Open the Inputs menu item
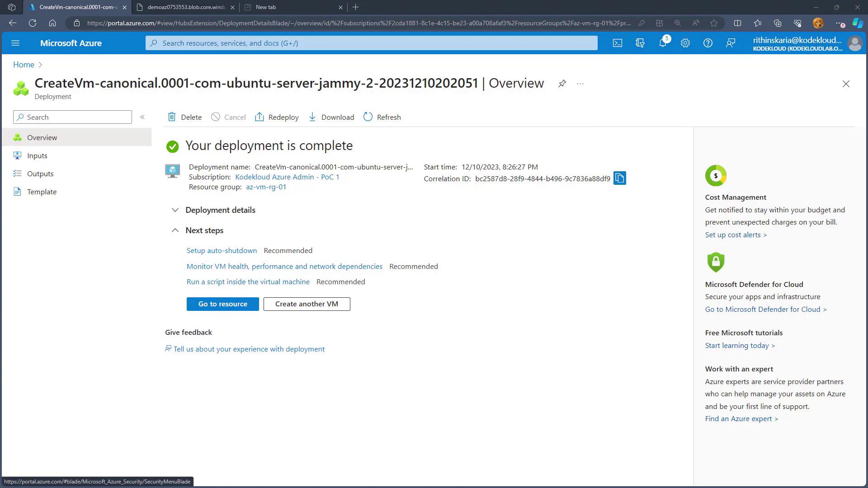The image size is (868, 488). point(37,155)
